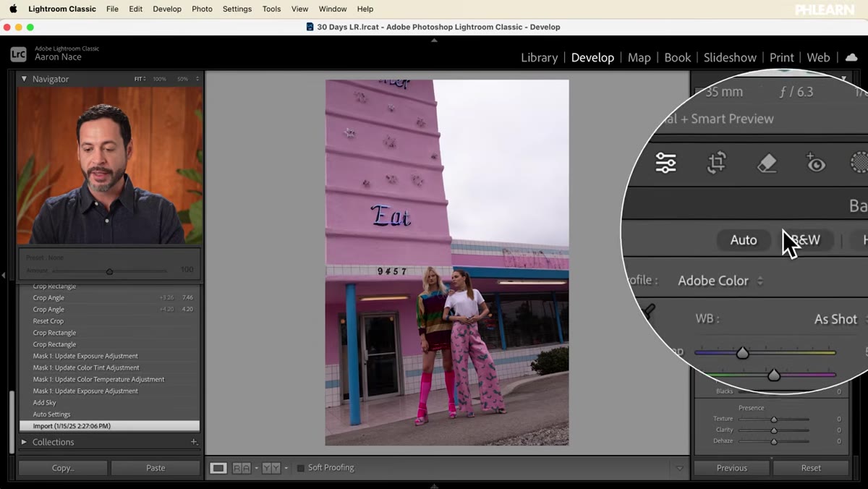Click the Paste button
Image resolution: width=868 pixels, height=489 pixels.
[156, 468]
